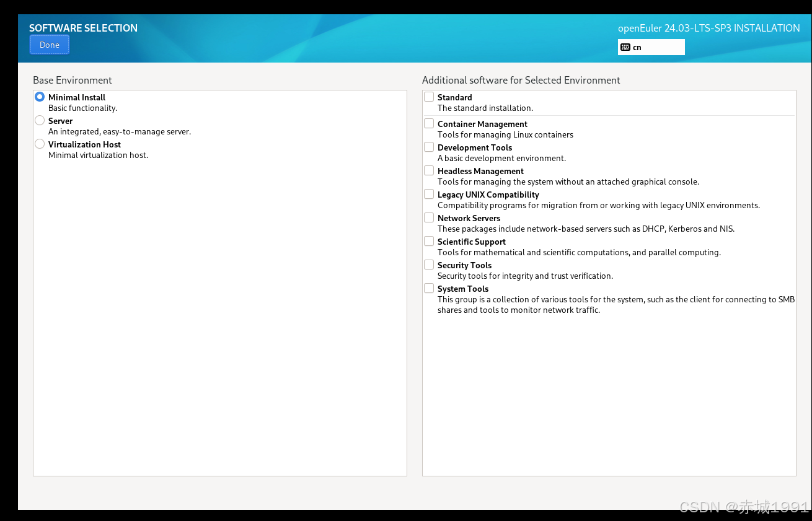Enable the System Tools group
Viewport: 812px width, 521px height.
[x=428, y=287]
